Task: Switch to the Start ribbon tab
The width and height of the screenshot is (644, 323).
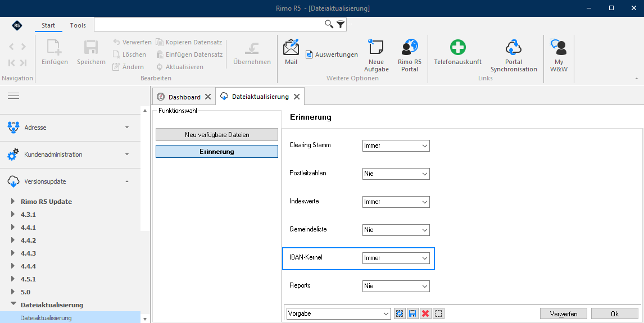Action: coord(48,25)
